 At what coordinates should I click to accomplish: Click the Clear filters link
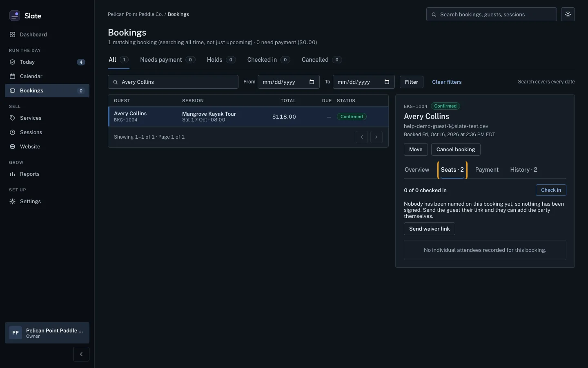(447, 82)
